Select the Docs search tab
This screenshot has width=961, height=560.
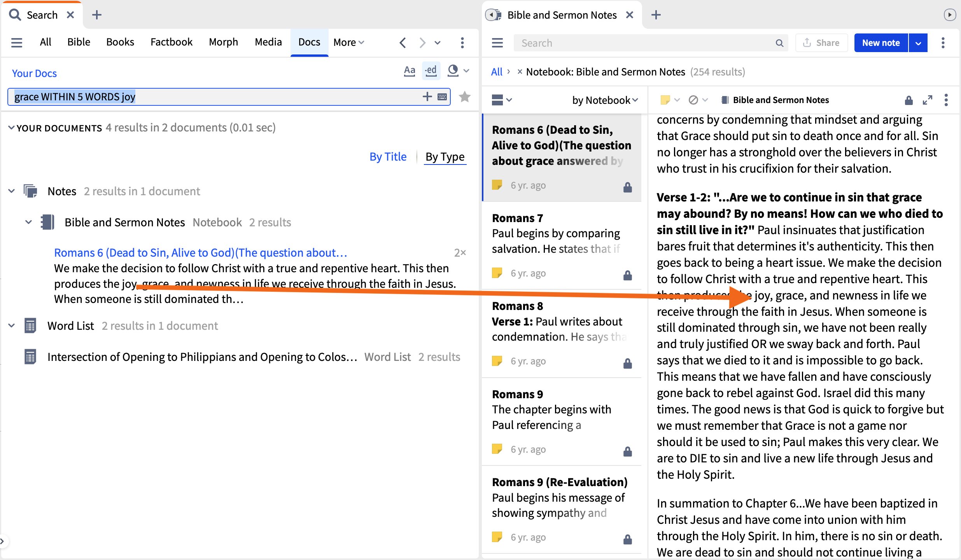[309, 42]
